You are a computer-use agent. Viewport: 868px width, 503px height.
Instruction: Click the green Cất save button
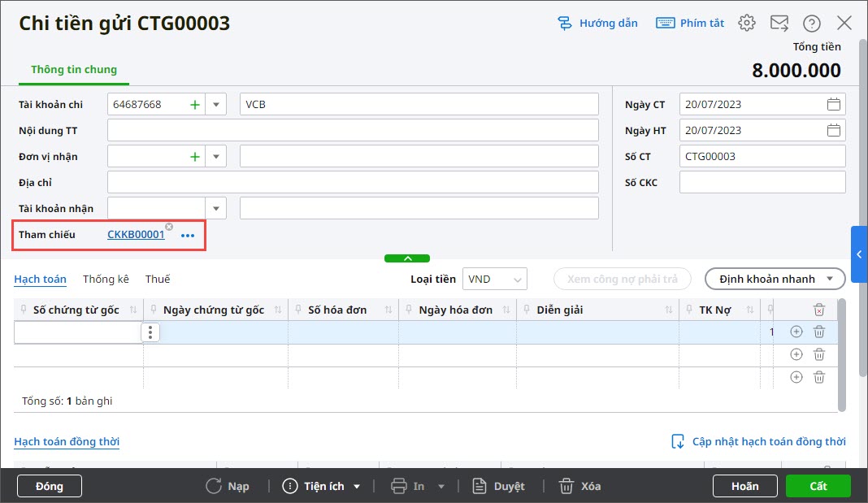coord(818,486)
